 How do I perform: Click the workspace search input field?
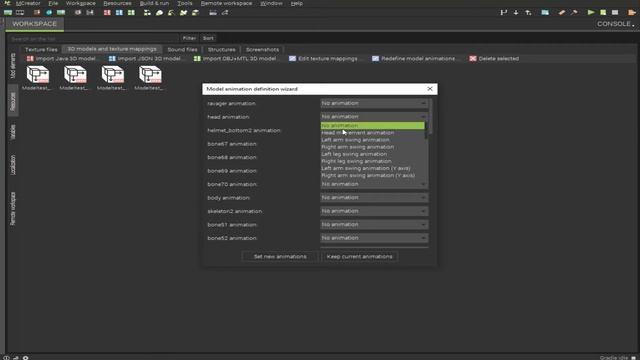(93, 39)
